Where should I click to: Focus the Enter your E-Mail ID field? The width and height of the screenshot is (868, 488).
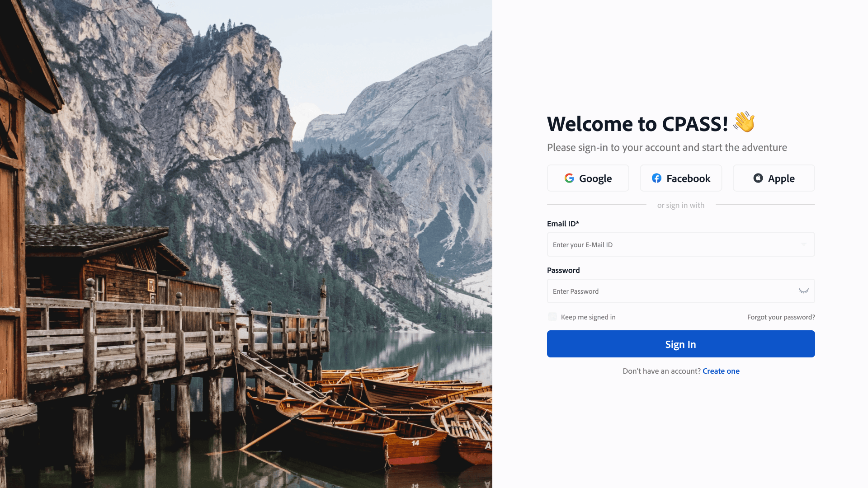click(681, 244)
